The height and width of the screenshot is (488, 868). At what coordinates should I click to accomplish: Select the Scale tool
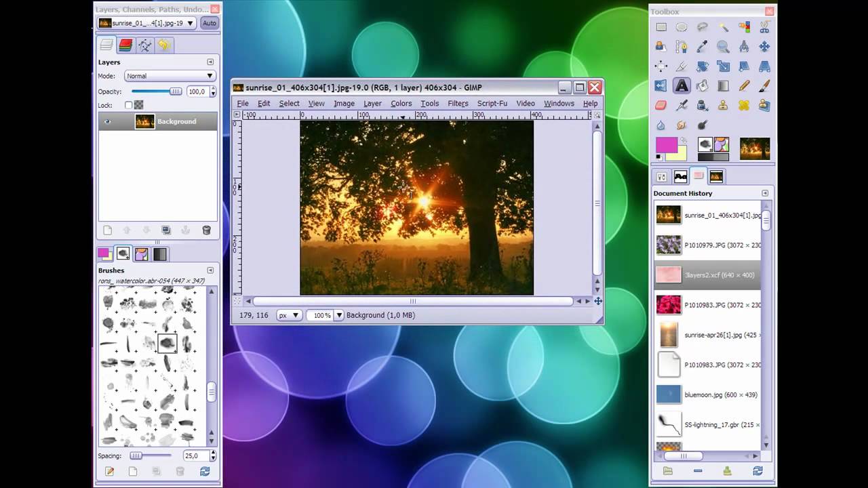pos(724,66)
